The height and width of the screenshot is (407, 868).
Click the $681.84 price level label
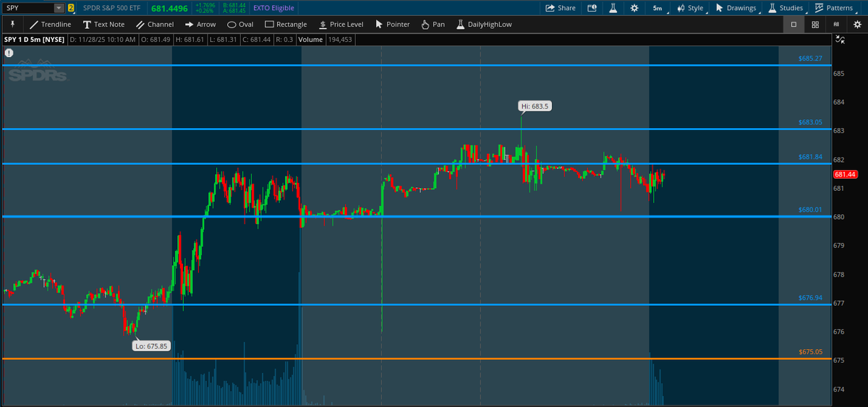tap(810, 157)
